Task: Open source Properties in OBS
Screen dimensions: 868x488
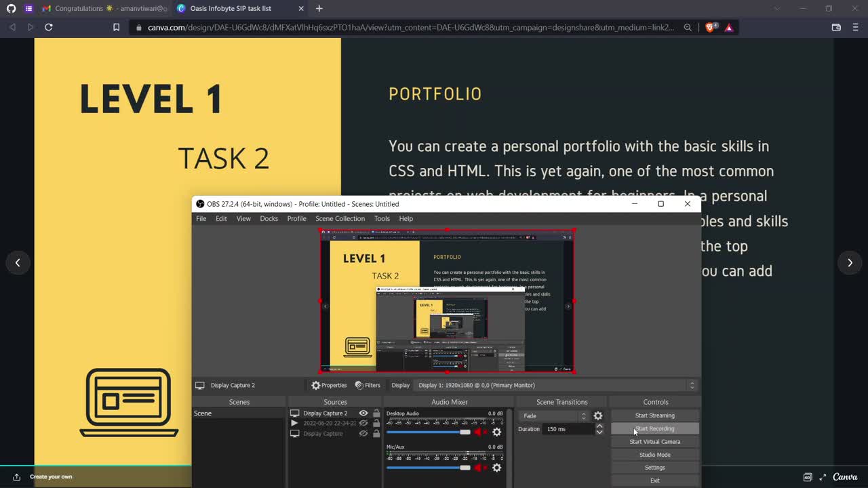Action: 329,385
